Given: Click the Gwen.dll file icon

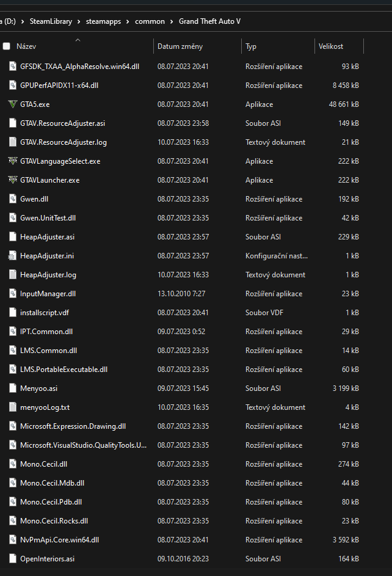Looking at the screenshot, I should [12, 199].
